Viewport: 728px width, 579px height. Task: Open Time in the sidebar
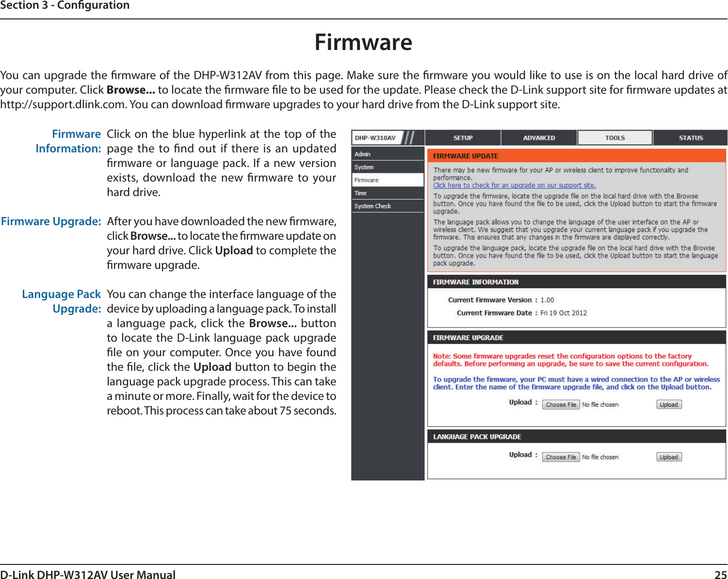[x=388, y=193]
